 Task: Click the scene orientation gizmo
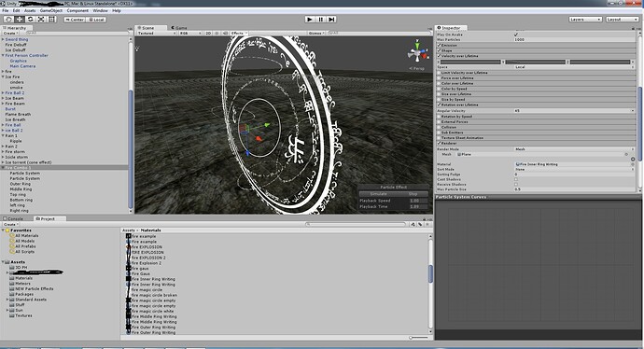click(418, 52)
